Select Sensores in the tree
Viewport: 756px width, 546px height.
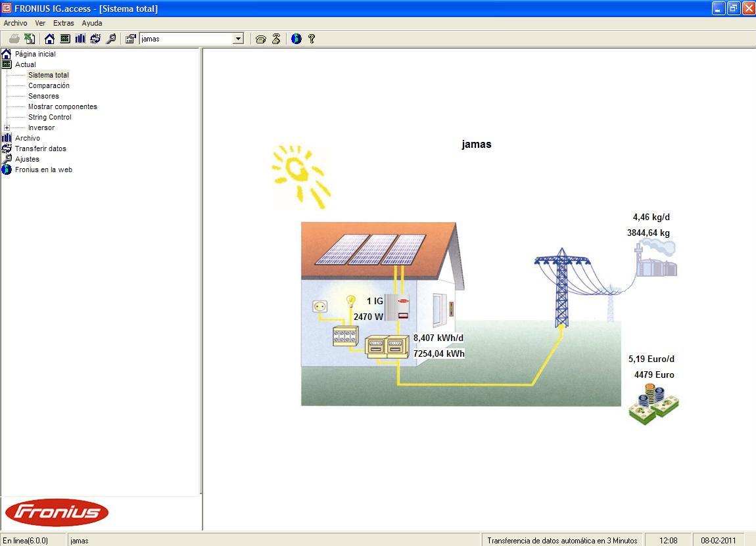tap(43, 97)
